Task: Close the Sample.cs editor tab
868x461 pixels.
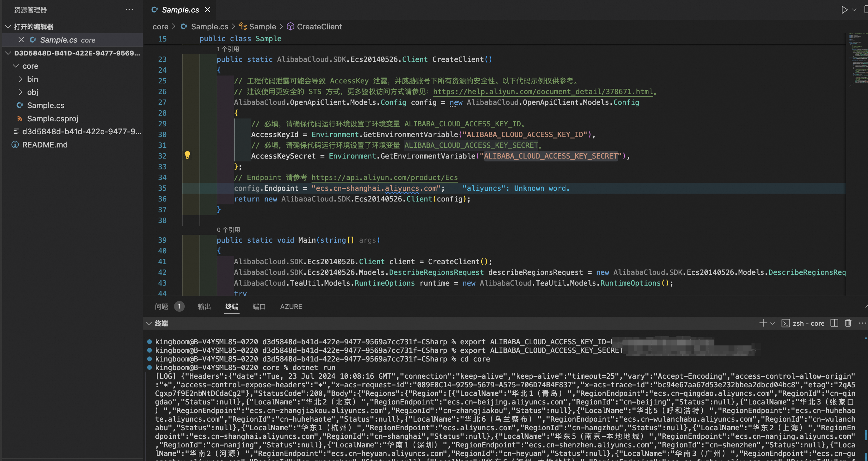Action: (207, 10)
